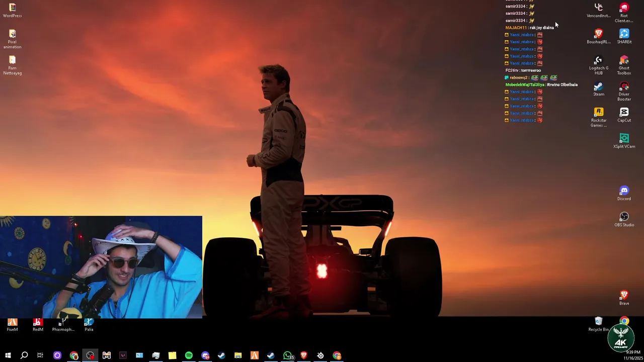This screenshot has height=362, width=644.
Task: Open Logitech G HUB desktop icon
Action: tap(599, 65)
